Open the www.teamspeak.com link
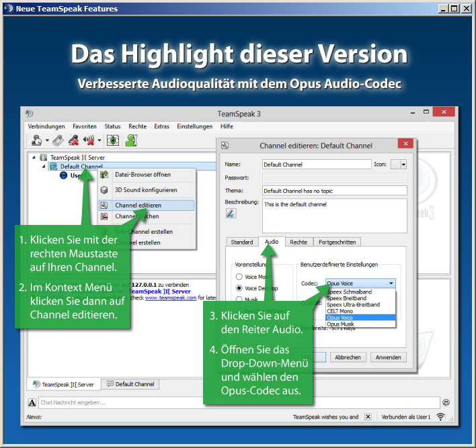Image resolution: width=476 pixels, height=448 pixels. coord(171,298)
